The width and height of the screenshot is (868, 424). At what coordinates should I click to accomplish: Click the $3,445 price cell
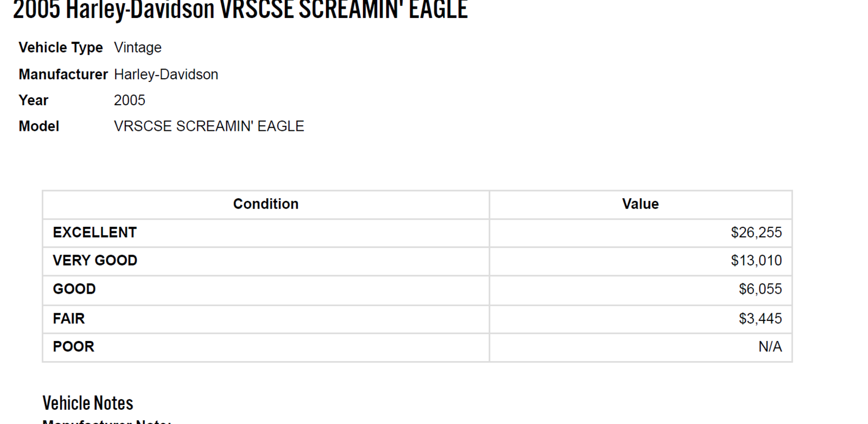(760, 319)
